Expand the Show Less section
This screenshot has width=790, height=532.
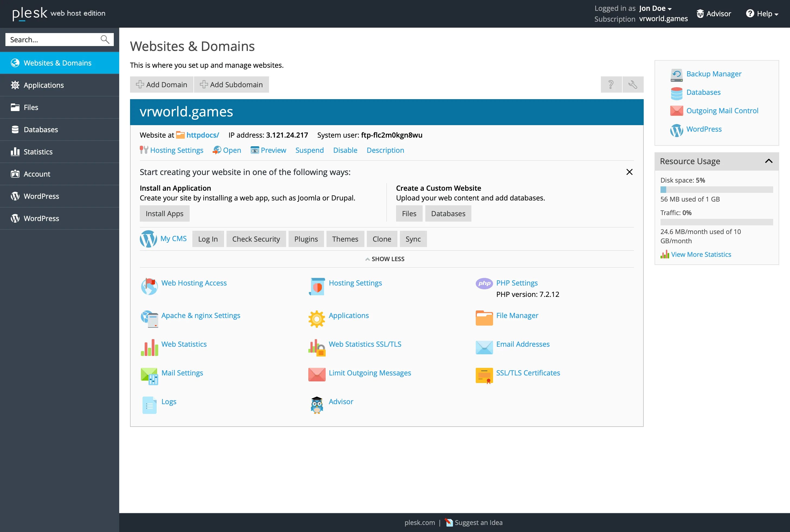click(386, 258)
